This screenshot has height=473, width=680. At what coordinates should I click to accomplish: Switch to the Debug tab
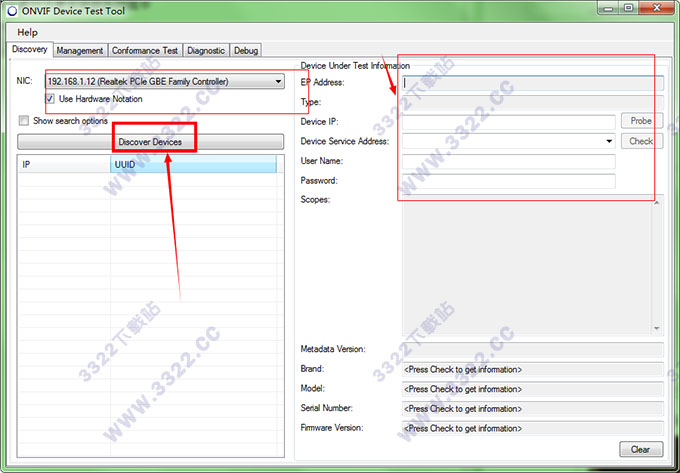click(x=246, y=50)
